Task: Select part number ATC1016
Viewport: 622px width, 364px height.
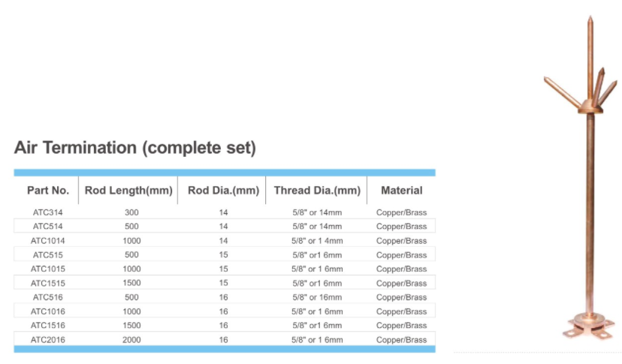Action: [x=47, y=311]
